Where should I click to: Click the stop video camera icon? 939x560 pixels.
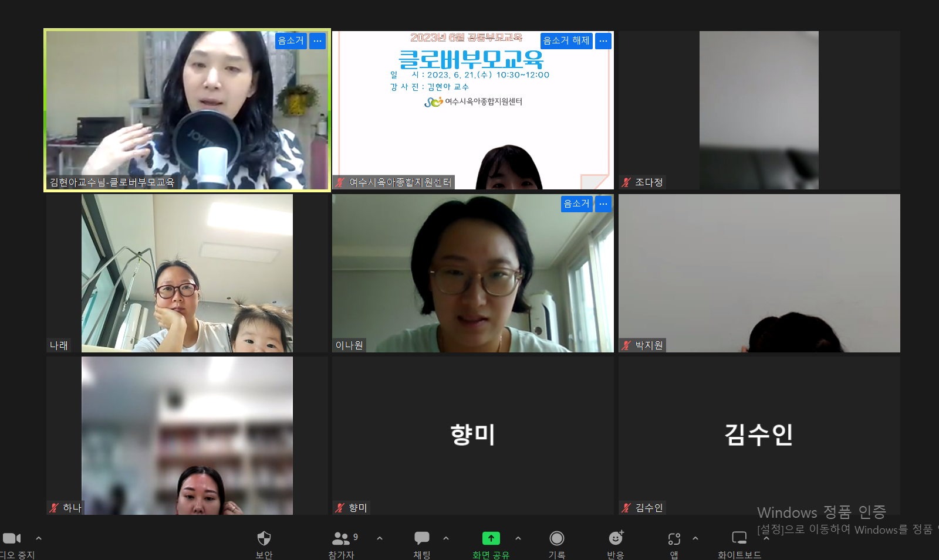(12, 538)
